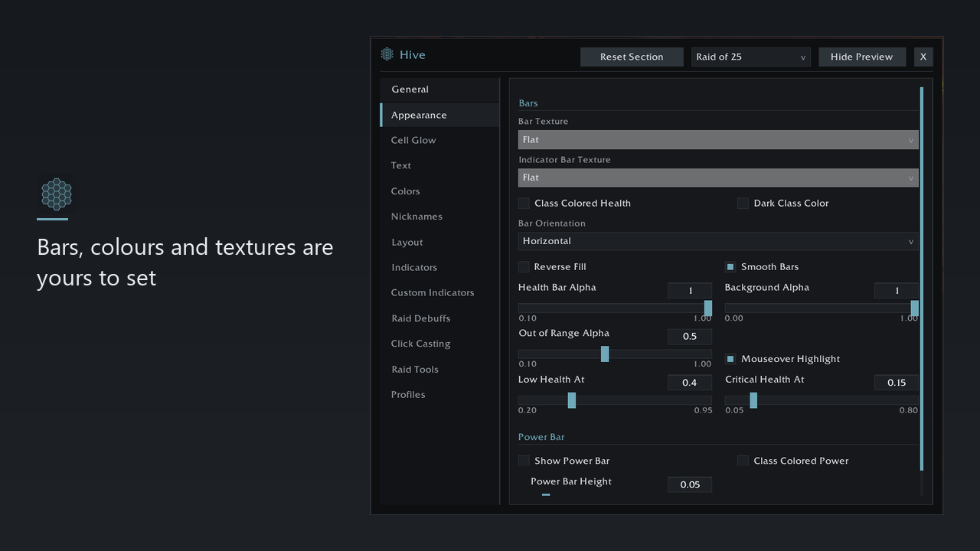980x551 pixels.
Task: Open the Bar Texture dropdown
Action: tap(718, 139)
